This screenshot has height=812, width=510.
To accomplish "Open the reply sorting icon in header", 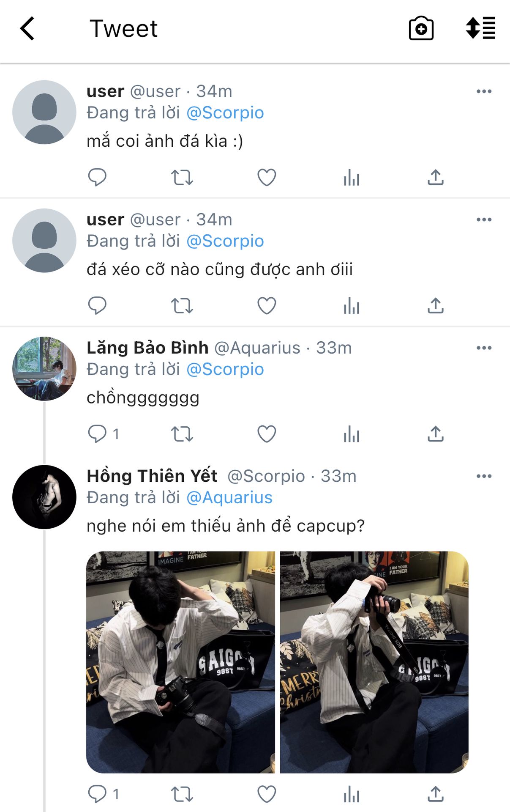I will coord(480,28).
